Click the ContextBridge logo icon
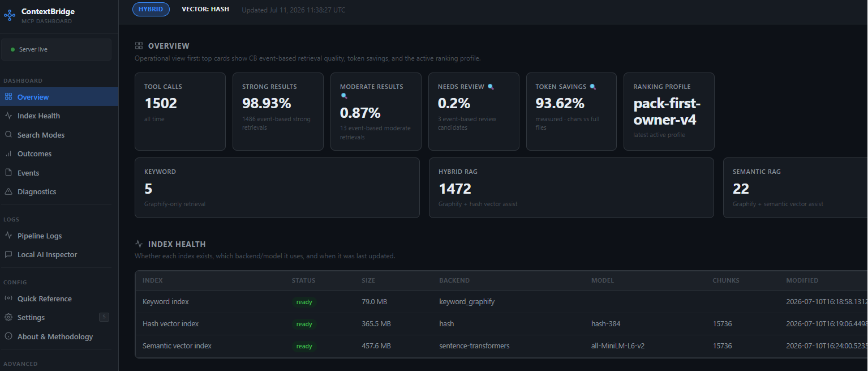Screen dimensions: 868x371 point(10,16)
